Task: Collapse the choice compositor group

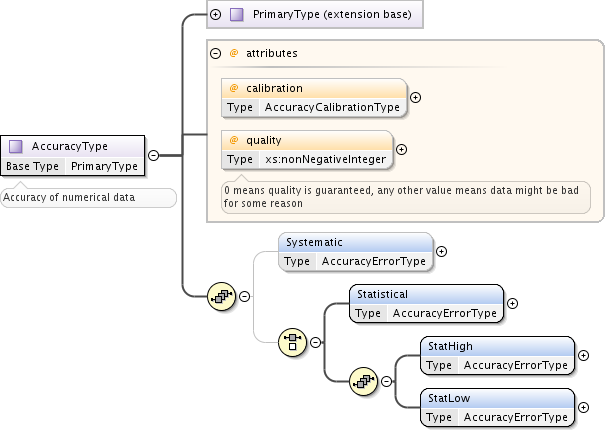Action: (x=316, y=341)
